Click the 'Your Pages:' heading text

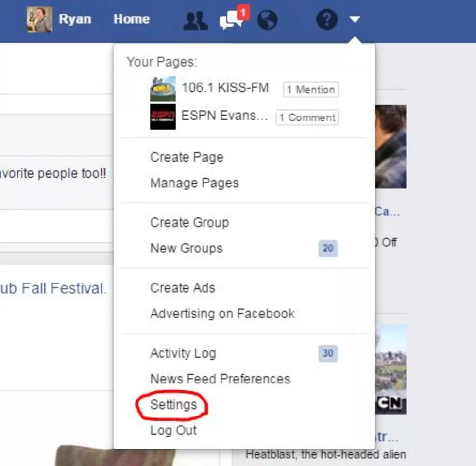(x=162, y=62)
